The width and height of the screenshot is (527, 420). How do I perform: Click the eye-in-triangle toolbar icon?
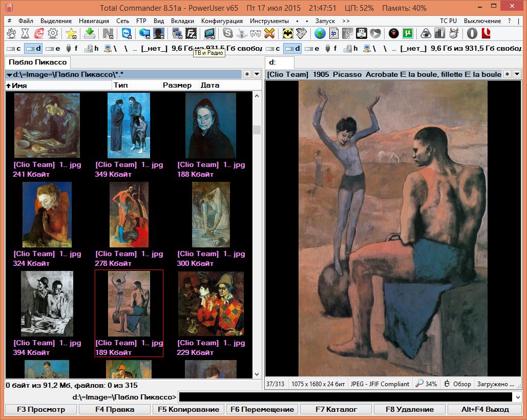(426, 33)
